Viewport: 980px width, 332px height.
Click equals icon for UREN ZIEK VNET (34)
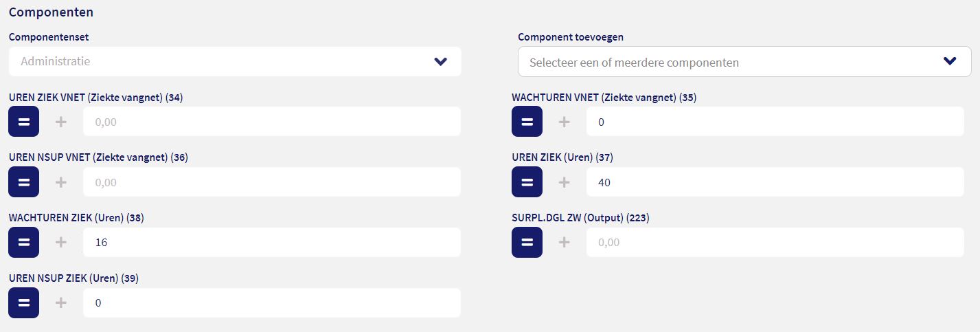pyautogui.click(x=24, y=122)
